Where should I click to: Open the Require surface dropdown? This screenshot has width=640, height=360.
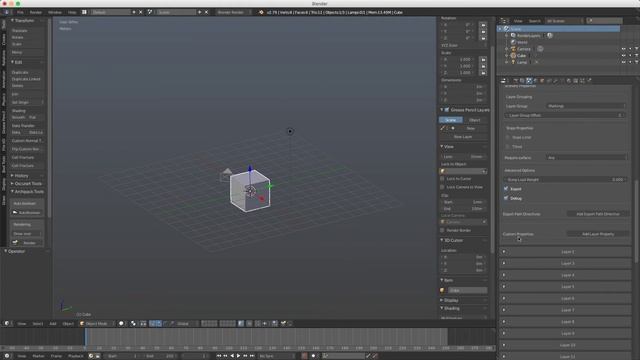pos(586,158)
